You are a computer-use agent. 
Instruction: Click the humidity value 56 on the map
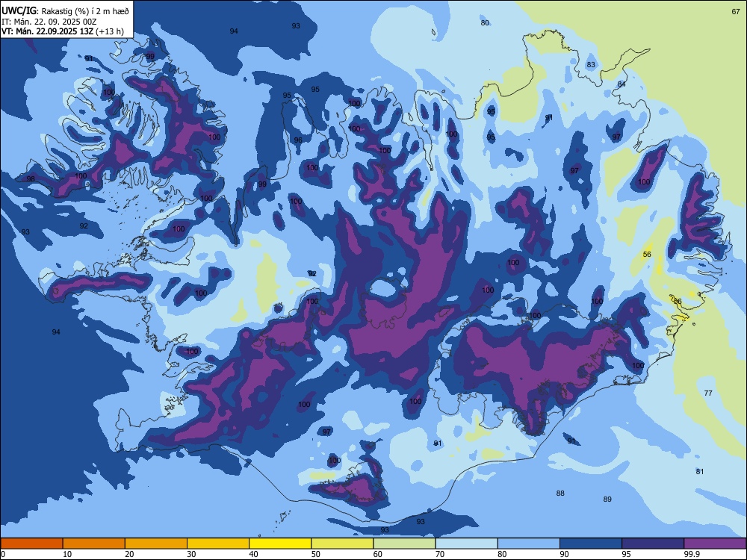(x=647, y=255)
